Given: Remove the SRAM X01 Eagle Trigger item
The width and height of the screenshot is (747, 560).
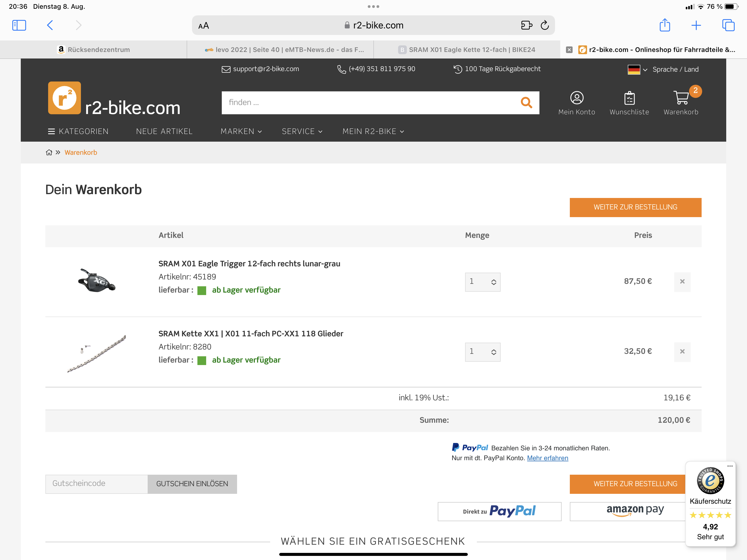Looking at the screenshot, I should coord(682,282).
